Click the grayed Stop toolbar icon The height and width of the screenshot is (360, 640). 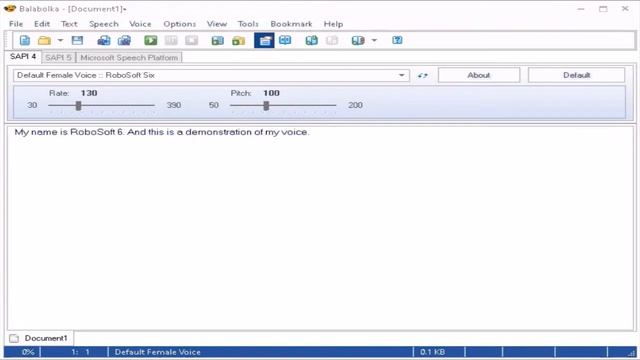pos(191,40)
